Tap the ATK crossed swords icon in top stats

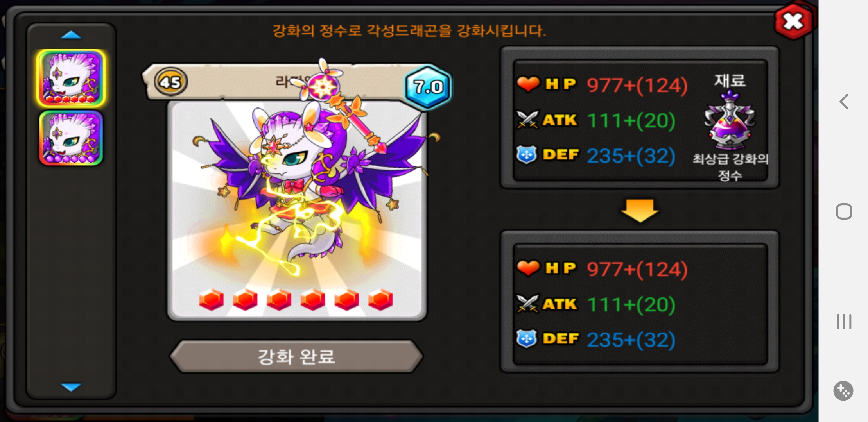coord(527,120)
